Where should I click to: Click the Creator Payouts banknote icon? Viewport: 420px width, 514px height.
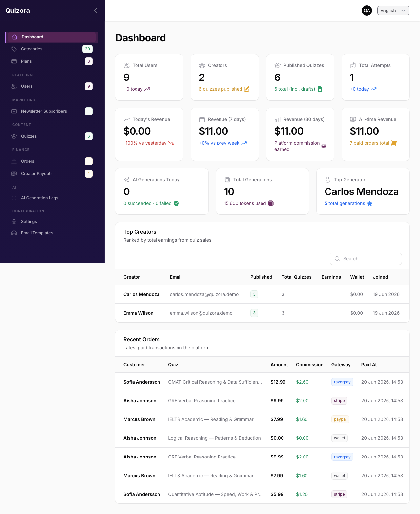click(x=14, y=174)
